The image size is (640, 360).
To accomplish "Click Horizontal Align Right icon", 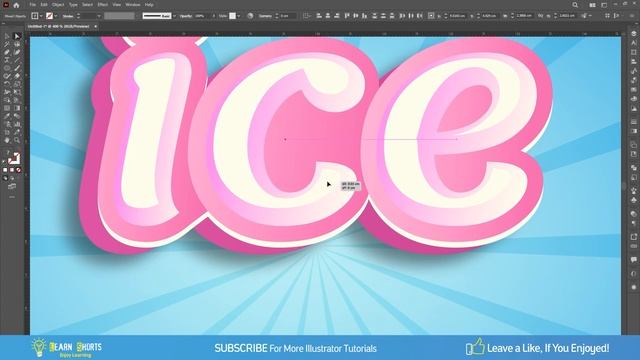I will pos(337,16).
